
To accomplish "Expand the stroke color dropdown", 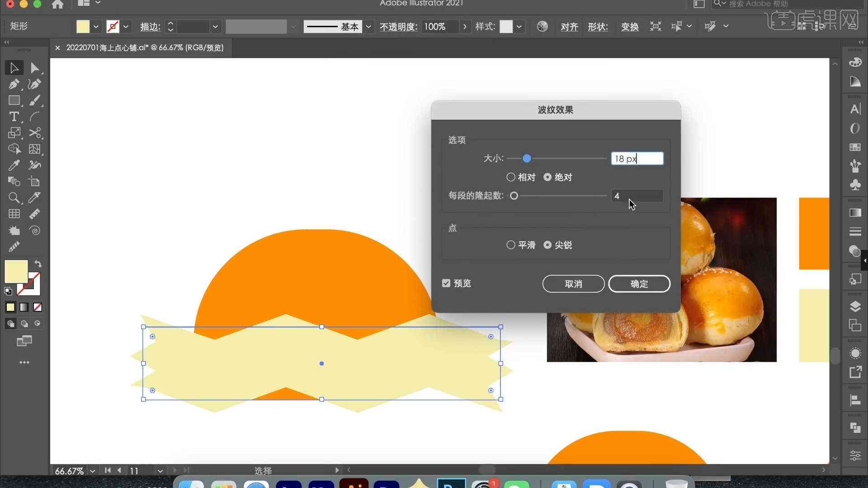I will (x=126, y=27).
